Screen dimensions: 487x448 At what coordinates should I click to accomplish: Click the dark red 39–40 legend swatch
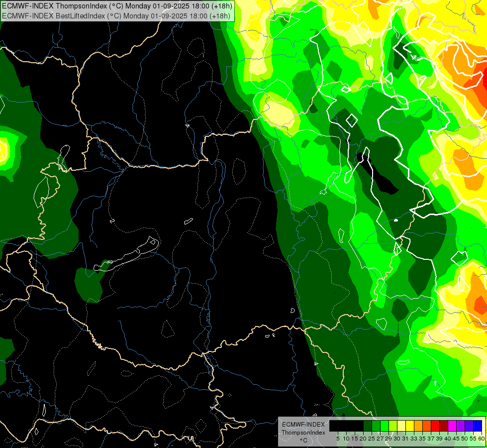pyautogui.click(x=444, y=426)
